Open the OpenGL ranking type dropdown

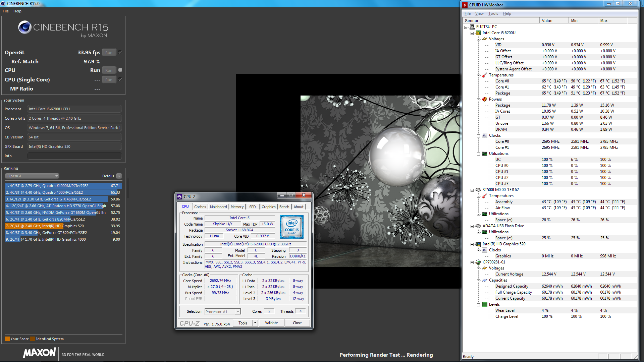pyautogui.click(x=32, y=176)
